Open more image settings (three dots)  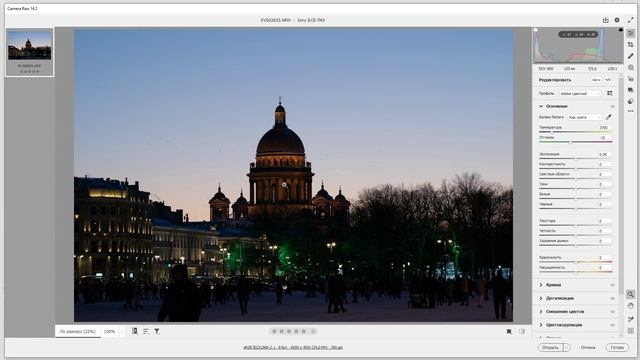tap(631, 111)
